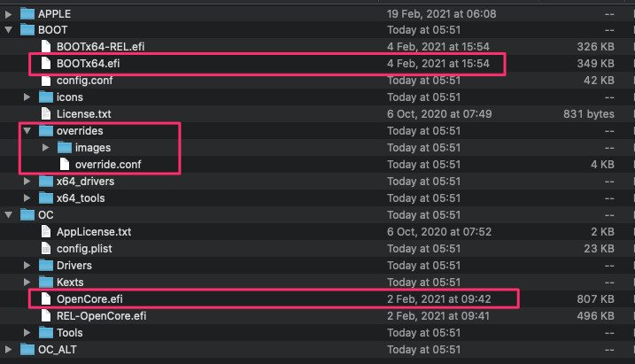Image resolution: width=635 pixels, height=364 pixels.
Task: Select the config.plist file icon
Action: pyautogui.click(x=46, y=249)
